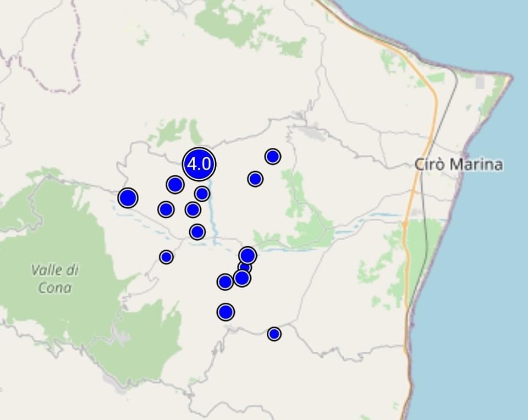Viewport: 528px width, 420px height.
Task: Select the second southernmost blue marker
Action: point(226,312)
